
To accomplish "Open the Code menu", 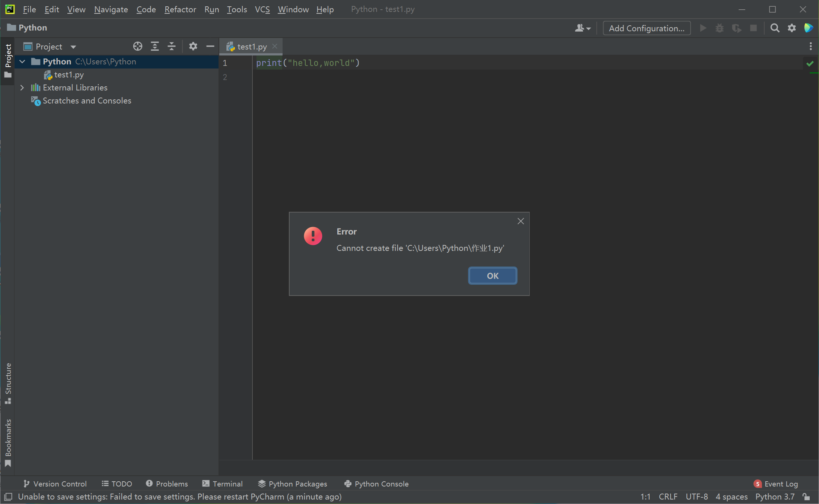I will tap(146, 9).
